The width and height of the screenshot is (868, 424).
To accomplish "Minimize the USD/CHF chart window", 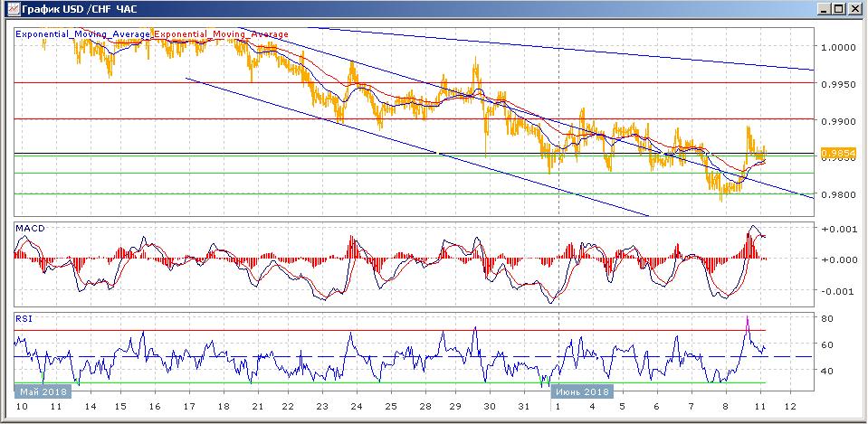I will tap(825, 9).
